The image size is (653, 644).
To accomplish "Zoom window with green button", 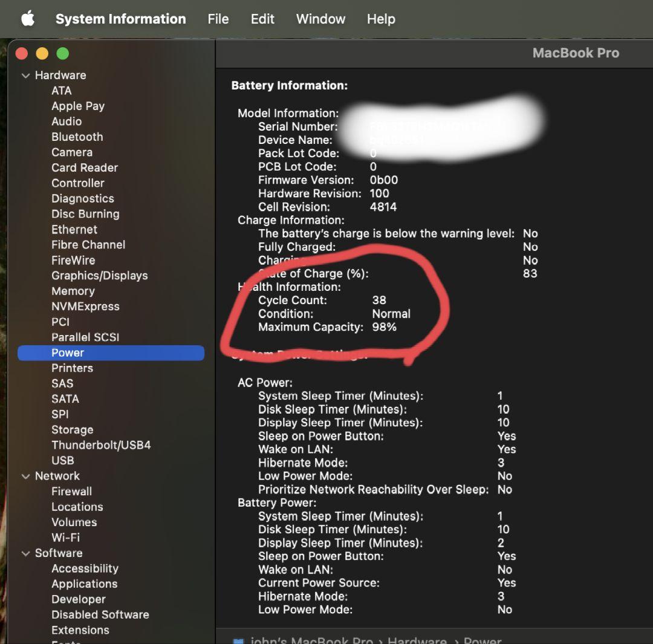I will [x=62, y=54].
